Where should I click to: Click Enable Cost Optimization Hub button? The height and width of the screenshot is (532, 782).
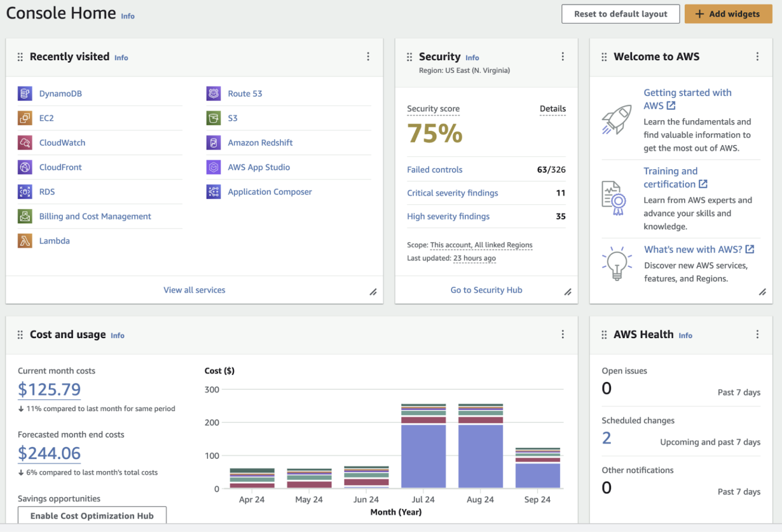click(92, 516)
